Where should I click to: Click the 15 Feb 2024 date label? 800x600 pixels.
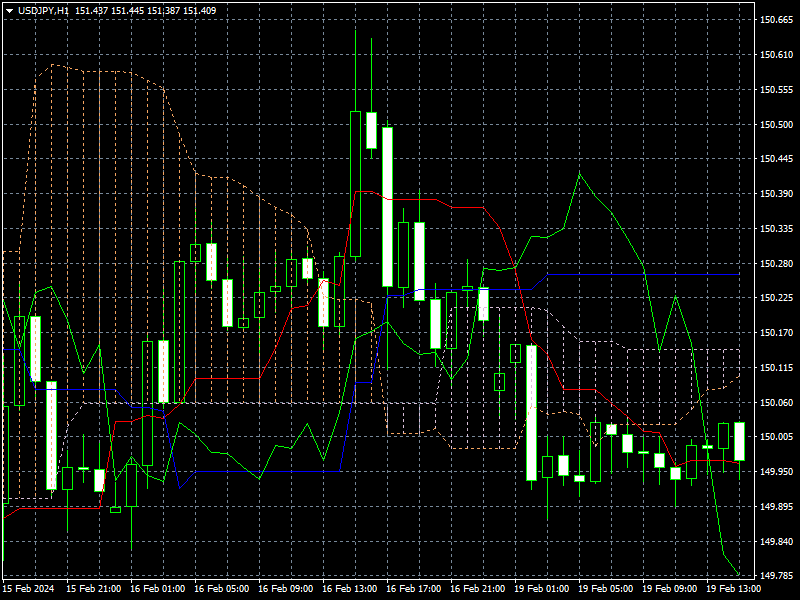coord(28,589)
